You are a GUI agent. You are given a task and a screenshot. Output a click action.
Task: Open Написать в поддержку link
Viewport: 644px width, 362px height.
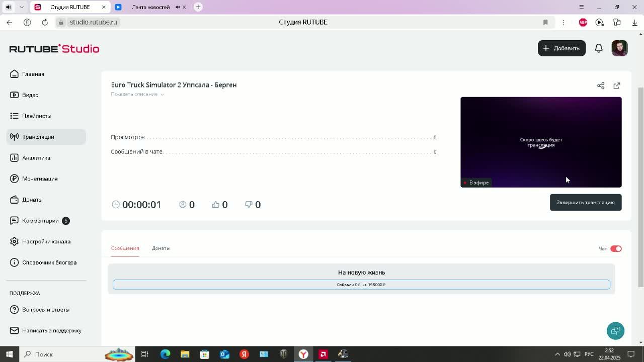pyautogui.click(x=52, y=331)
